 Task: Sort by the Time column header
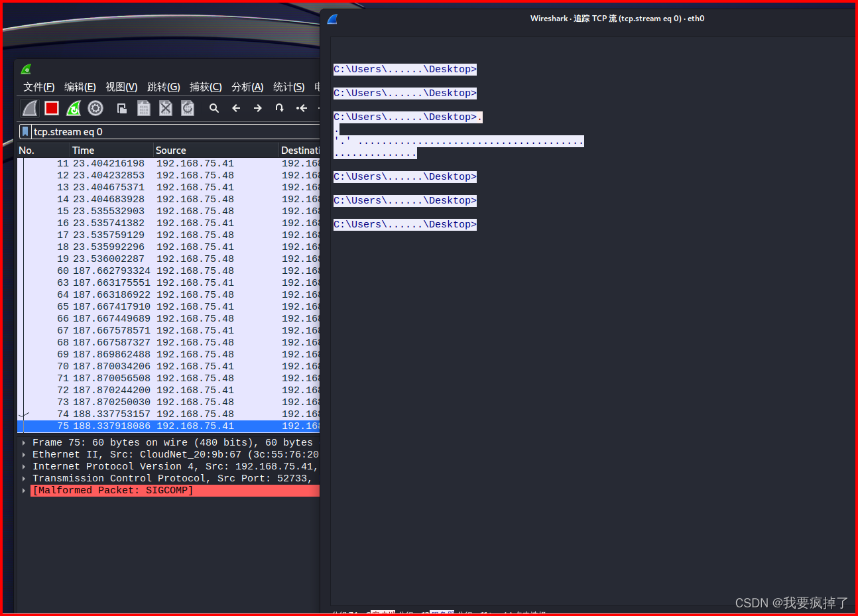click(112, 151)
